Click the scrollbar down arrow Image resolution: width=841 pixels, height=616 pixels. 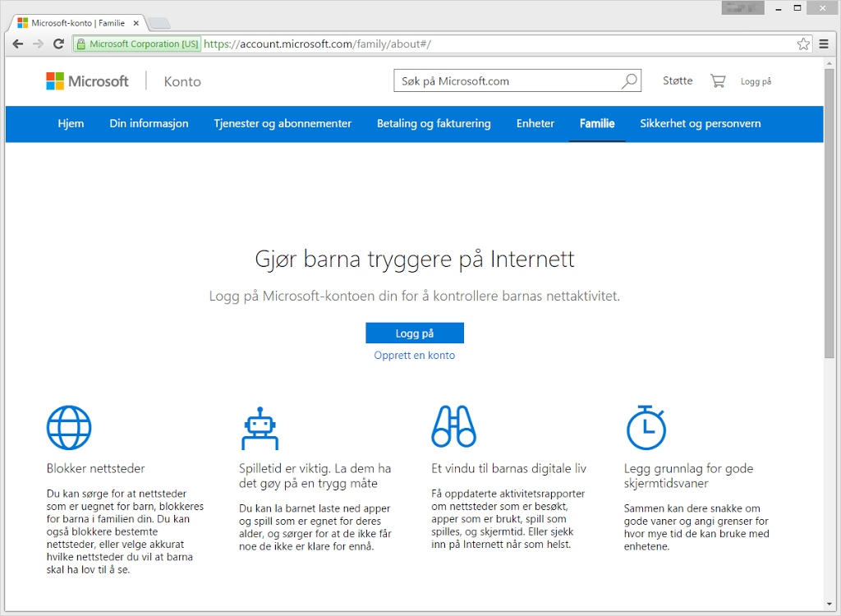coord(830,605)
